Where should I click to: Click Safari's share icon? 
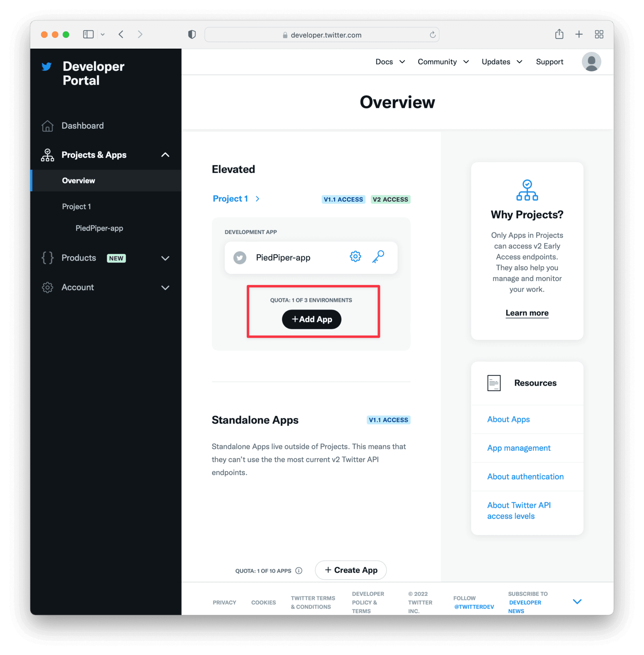coord(559,34)
